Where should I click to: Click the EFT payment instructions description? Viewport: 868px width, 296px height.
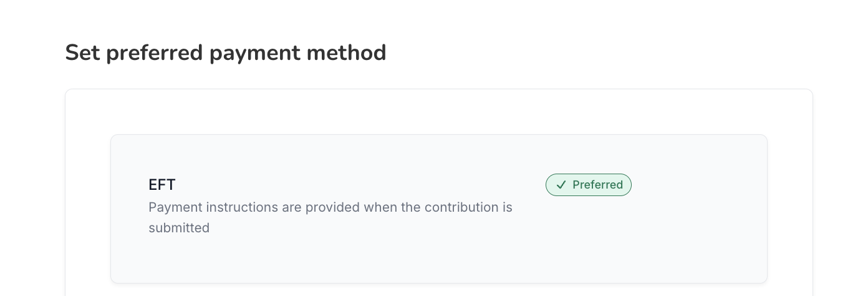tap(330, 217)
